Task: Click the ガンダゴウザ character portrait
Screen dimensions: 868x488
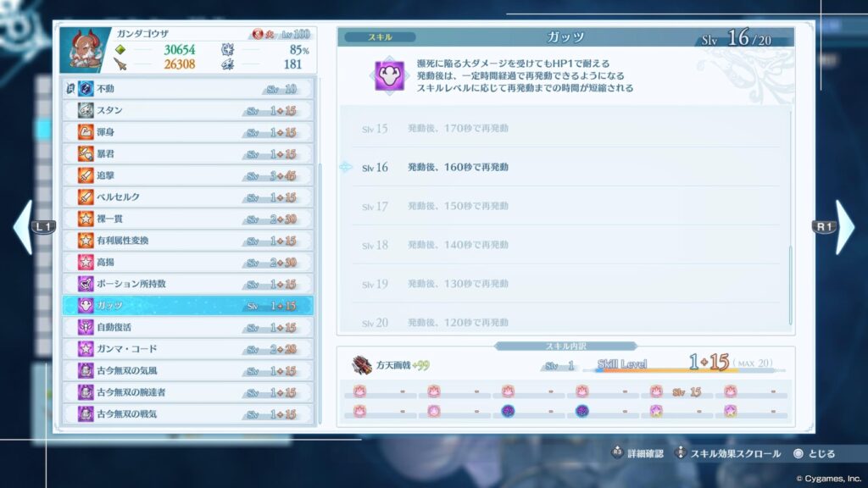Action: (x=85, y=51)
